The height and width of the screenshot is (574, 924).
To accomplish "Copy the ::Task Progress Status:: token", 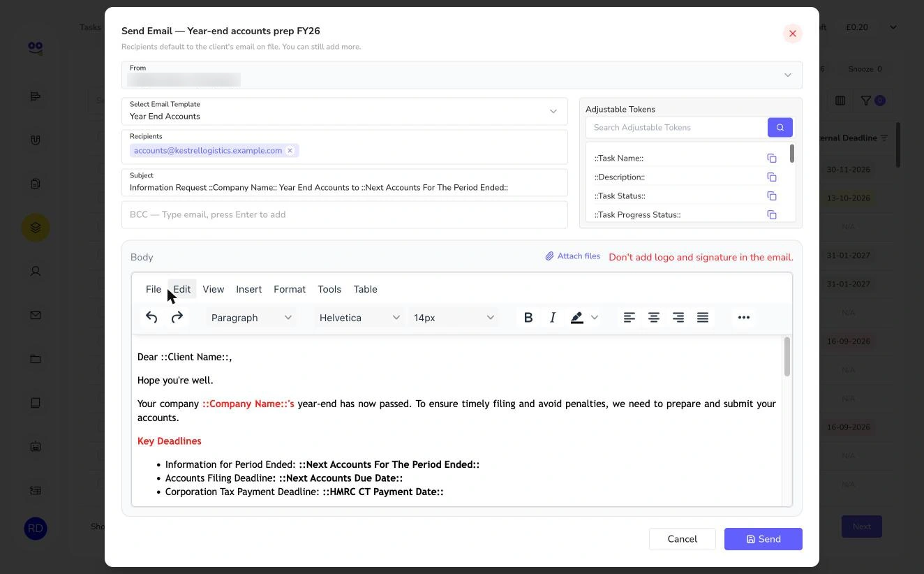I will tap(772, 215).
